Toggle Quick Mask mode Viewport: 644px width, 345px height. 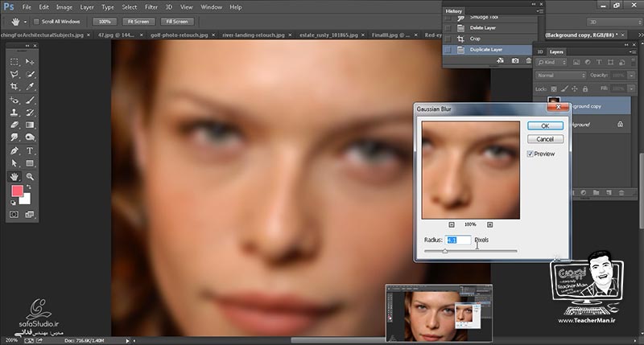[x=14, y=215]
